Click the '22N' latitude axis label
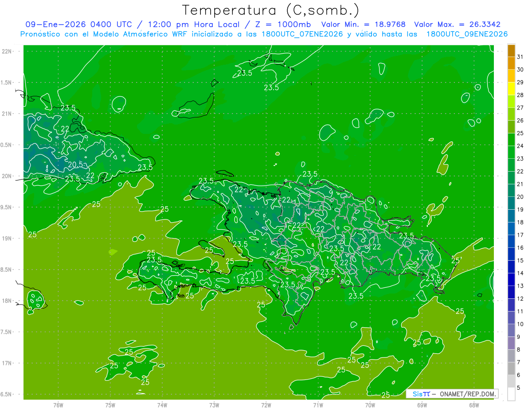532x411 pixels. (7, 51)
